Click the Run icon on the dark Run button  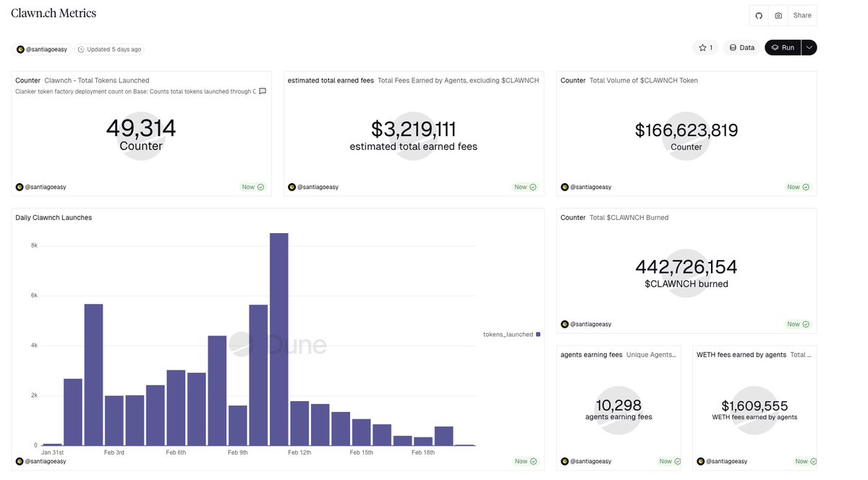coord(774,46)
